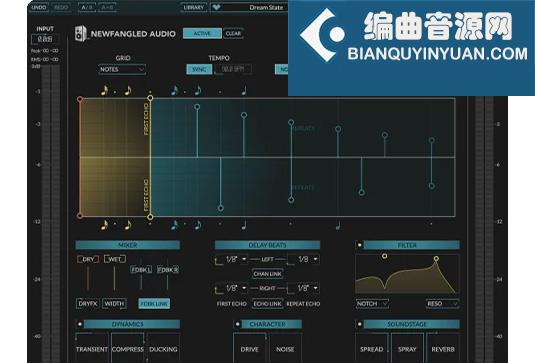Click the tempo BPM value field
535x363 pixels.
tap(233, 69)
